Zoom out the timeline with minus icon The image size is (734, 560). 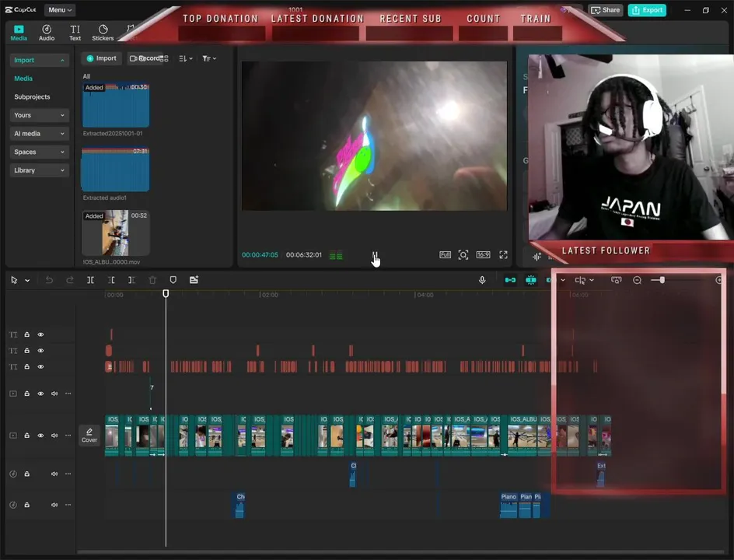tap(637, 280)
